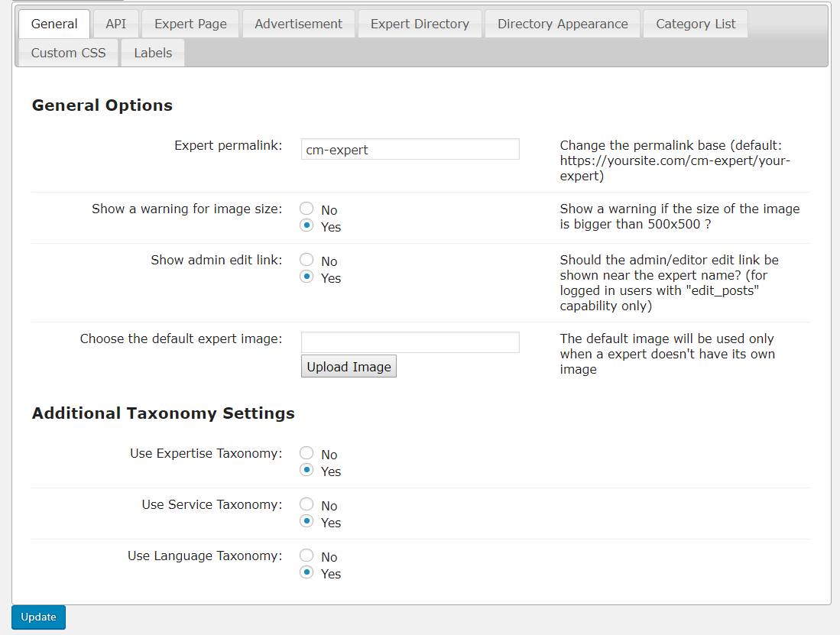Image resolution: width=840 pixels, height=635 pixels.
Task: Select Yes for Use Service Taxonomy
Action: point(306,521)
